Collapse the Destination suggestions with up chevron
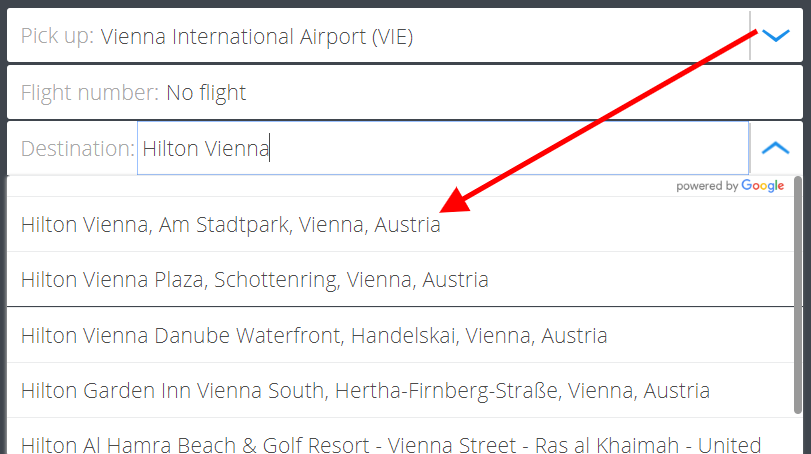 pos(775,148)
